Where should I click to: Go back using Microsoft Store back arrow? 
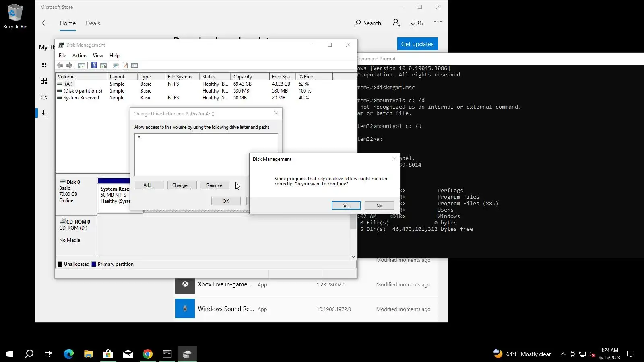pos(45,23)
